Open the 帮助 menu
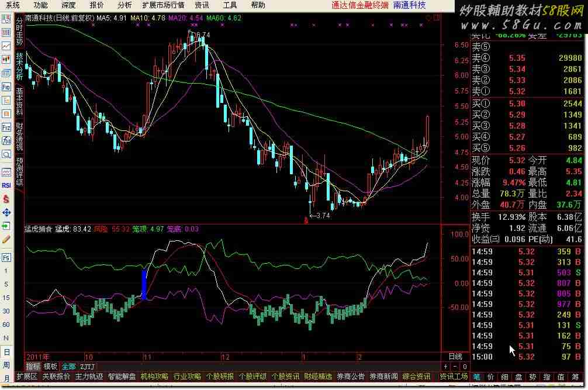This screenshot has height=390, width=588. click(x=258, y=5)
